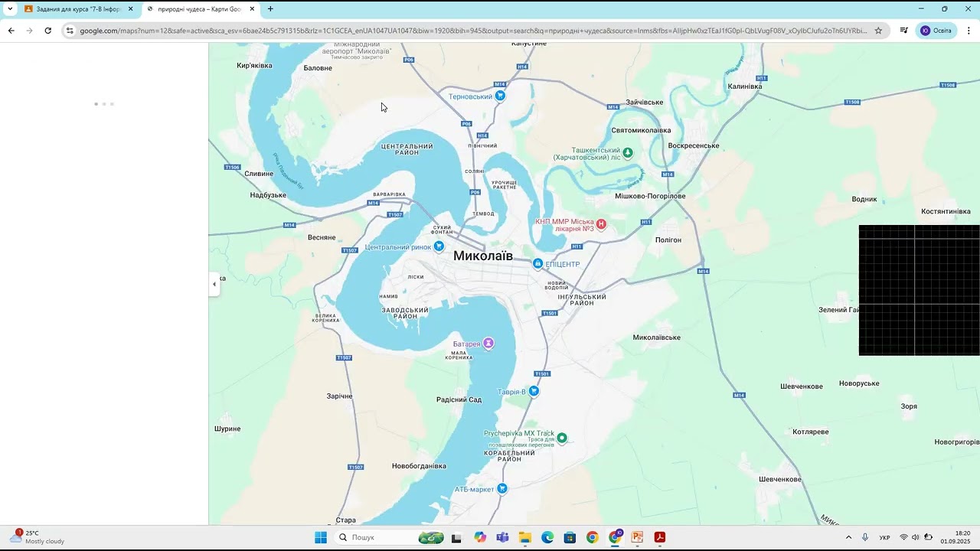The image size is (980, 551).
Task: Click the Костянтинівка village label
Action: (x=946, y=211)
